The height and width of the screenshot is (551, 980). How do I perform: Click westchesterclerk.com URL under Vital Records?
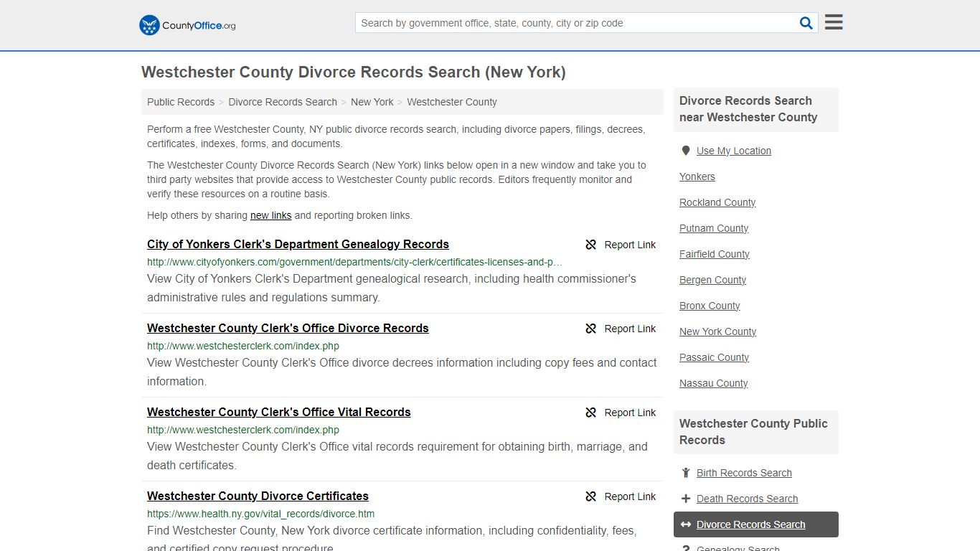[x=243, y=430]
